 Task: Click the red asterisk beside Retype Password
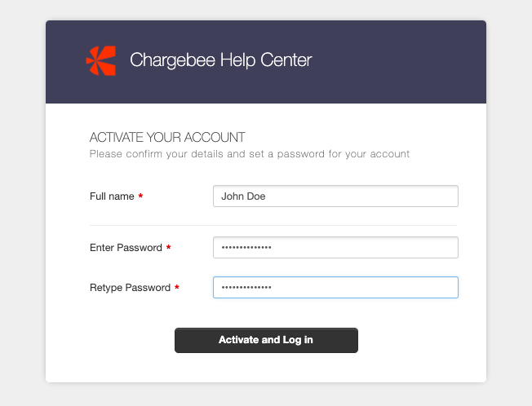[177, 287]
